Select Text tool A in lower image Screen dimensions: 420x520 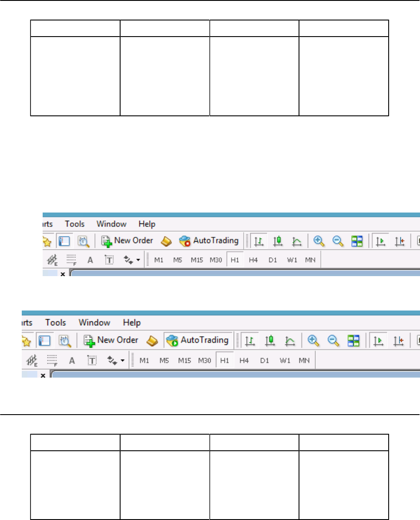pos(72,361)
